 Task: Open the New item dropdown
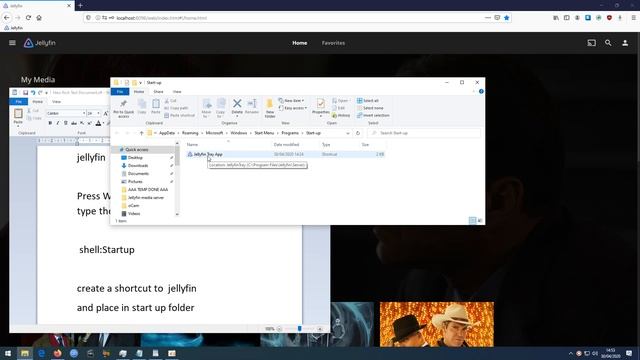(x=291, y=100)
